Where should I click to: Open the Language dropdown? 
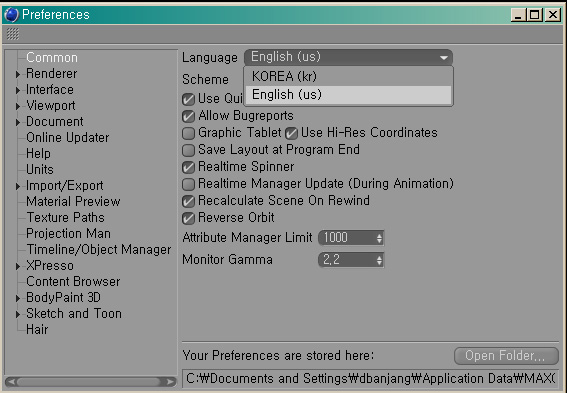point(348,57)
